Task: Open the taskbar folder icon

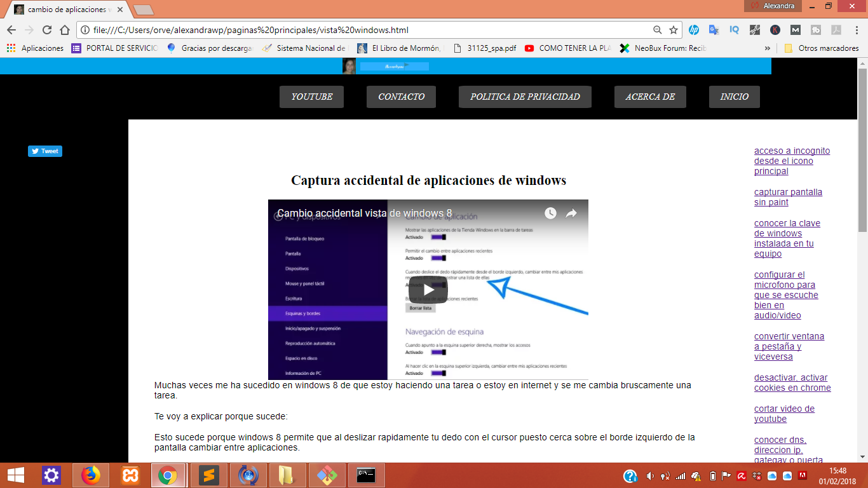Action: [288, 475]
